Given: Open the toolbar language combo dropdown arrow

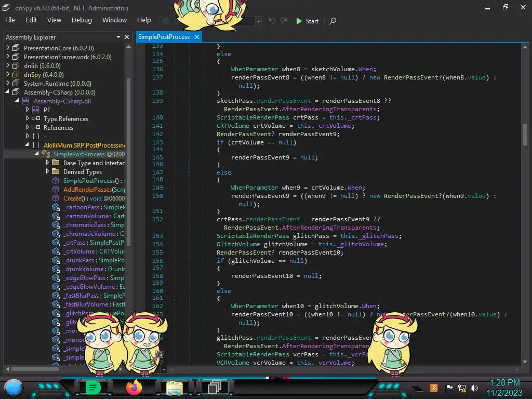Looking at the screenshot, I should pyautogui.click(x=259, y=21).
